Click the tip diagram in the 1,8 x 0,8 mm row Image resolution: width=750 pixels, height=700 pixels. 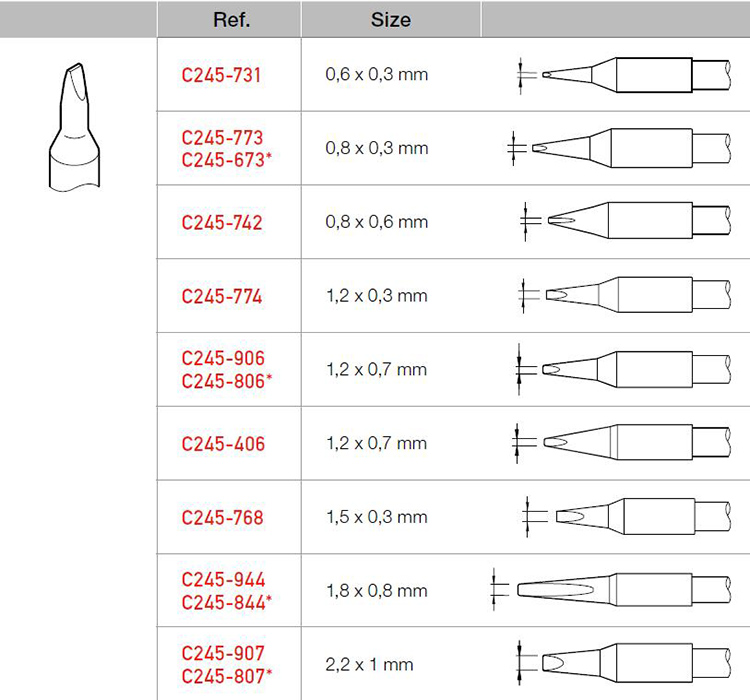click(x=620, y=590)
